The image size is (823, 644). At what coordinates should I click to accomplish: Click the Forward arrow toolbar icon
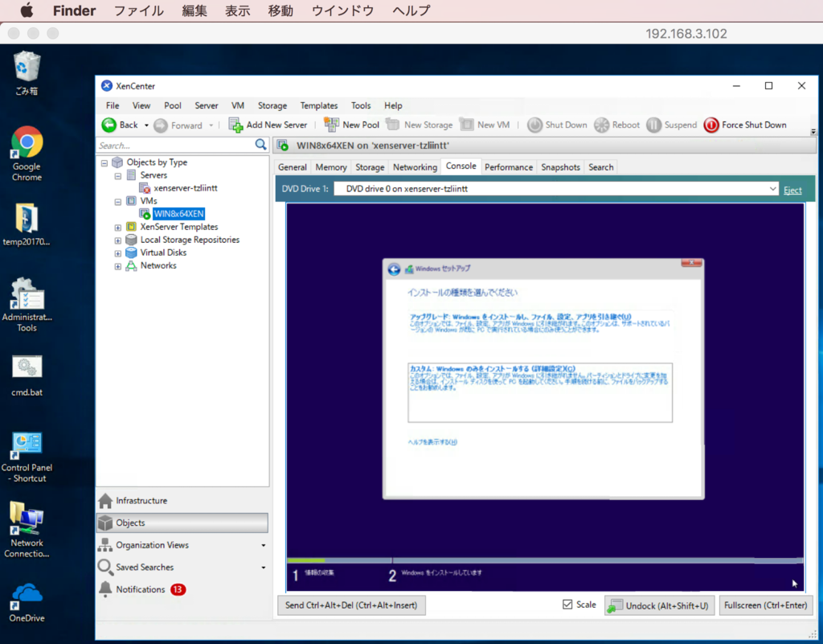[161, 125]
